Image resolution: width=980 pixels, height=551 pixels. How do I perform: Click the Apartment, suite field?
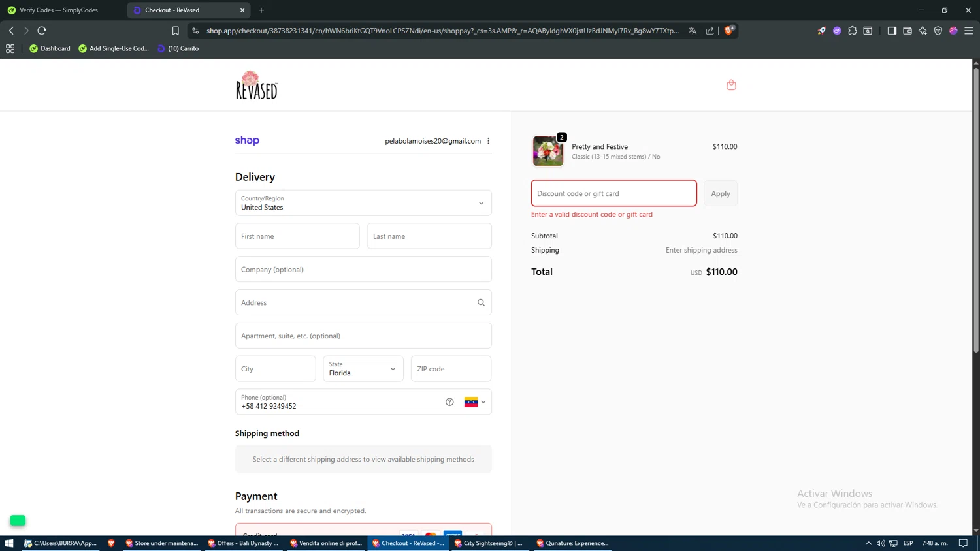click(363, 336)
